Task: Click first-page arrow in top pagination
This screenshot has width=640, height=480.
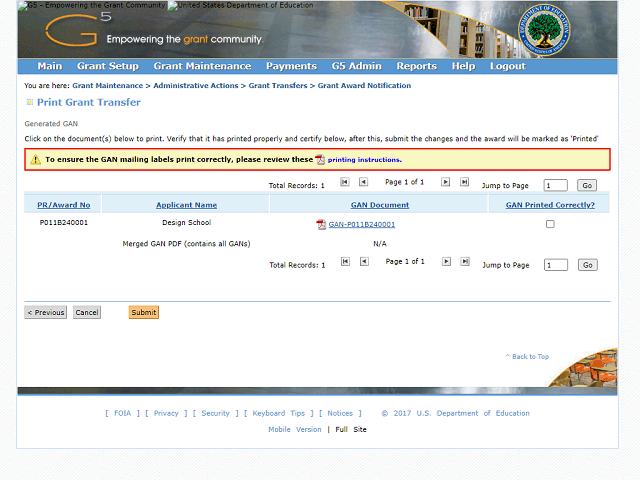Action: pyautogui.click(x=345, y=182)
